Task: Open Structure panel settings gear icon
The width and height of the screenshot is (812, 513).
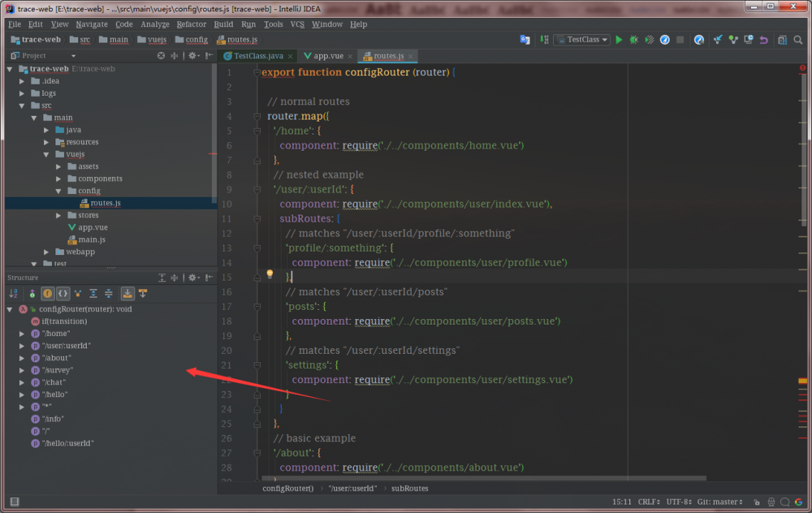Action: (192, 278)
